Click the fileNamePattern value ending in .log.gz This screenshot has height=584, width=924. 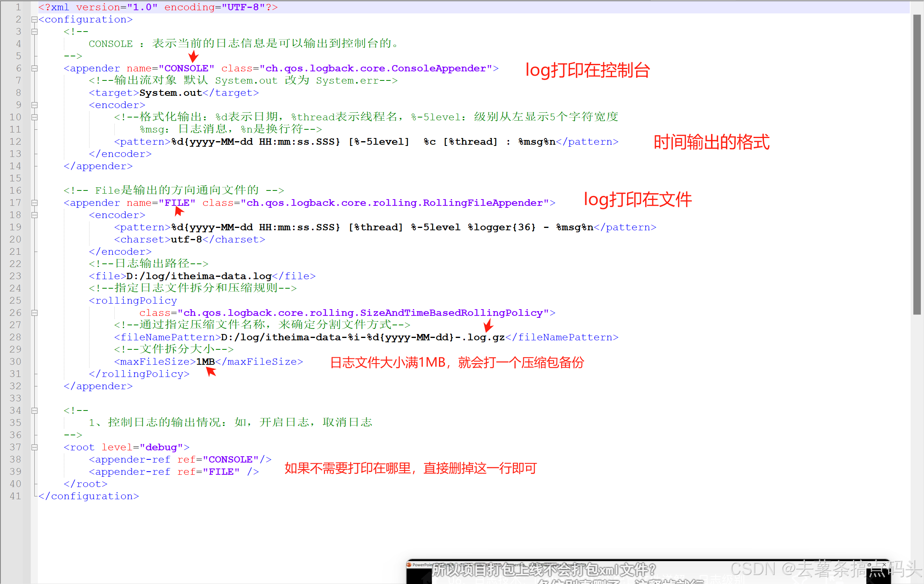point(363,337)
